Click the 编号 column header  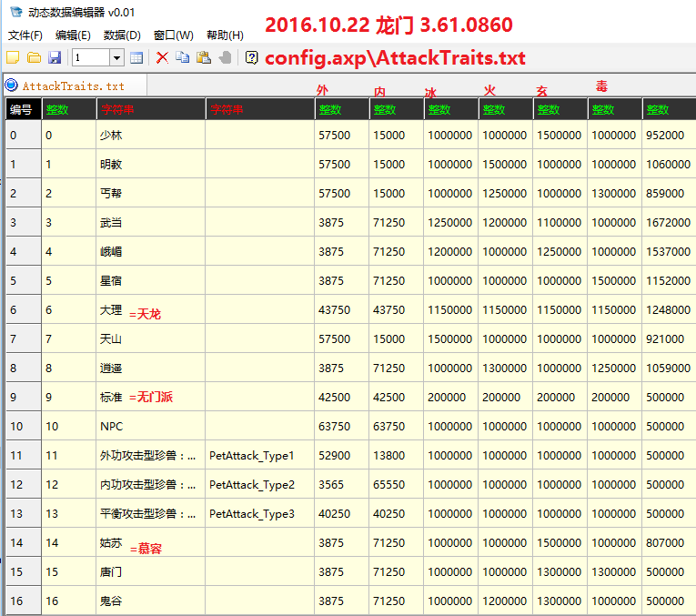pos(21,109)
